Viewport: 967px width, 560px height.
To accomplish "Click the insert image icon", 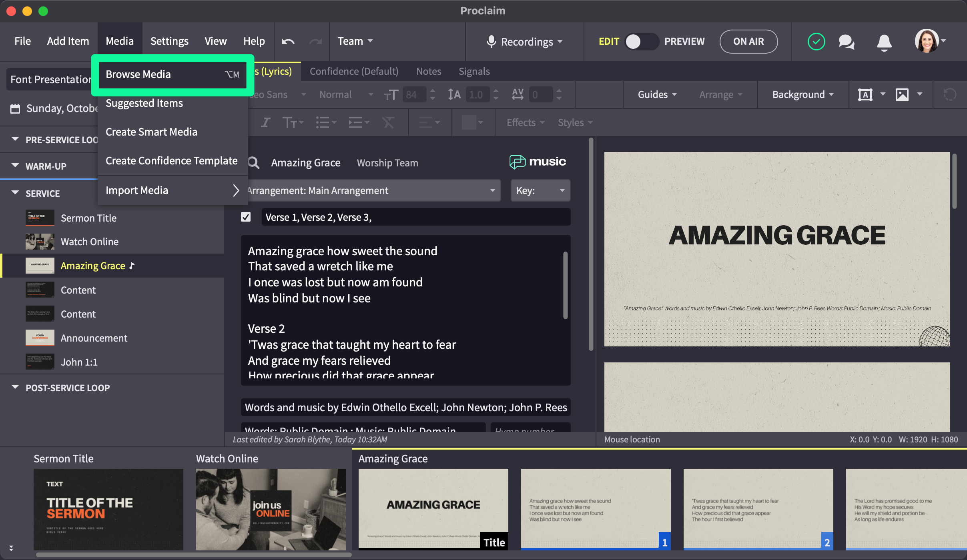I will click(902, 95).
